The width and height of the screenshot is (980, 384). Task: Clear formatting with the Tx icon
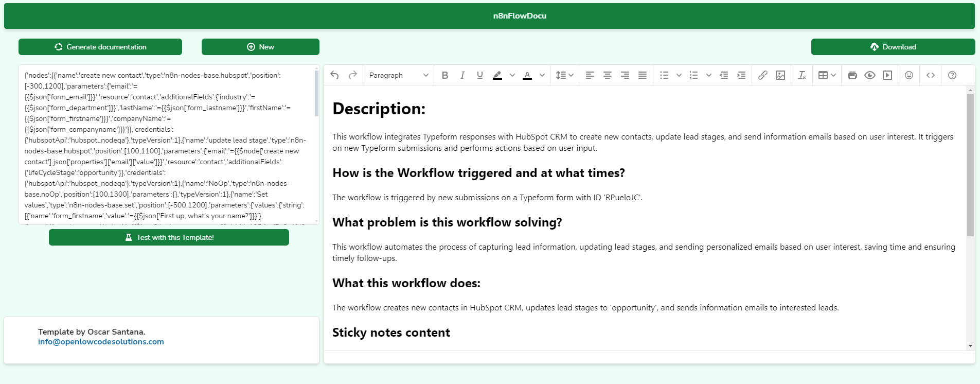[x=801, y=75]
